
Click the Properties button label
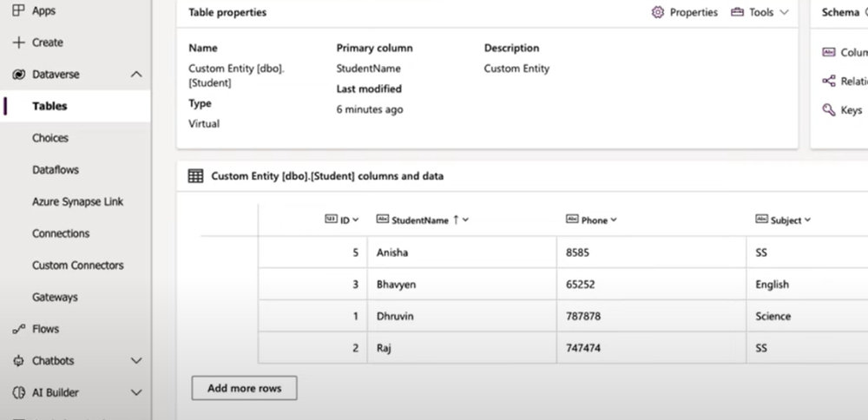(x=694, y=12)
